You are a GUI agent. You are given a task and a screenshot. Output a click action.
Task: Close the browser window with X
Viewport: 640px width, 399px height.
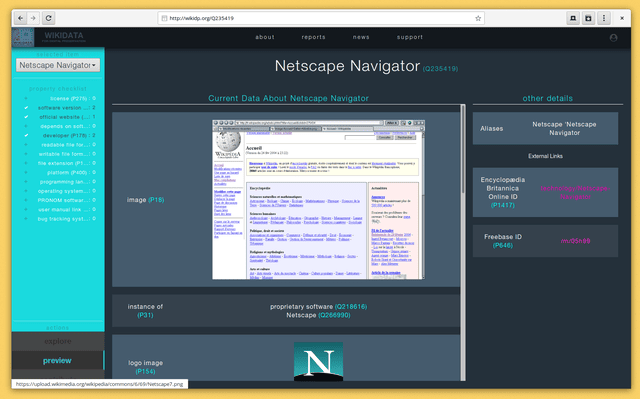(622, 18)
